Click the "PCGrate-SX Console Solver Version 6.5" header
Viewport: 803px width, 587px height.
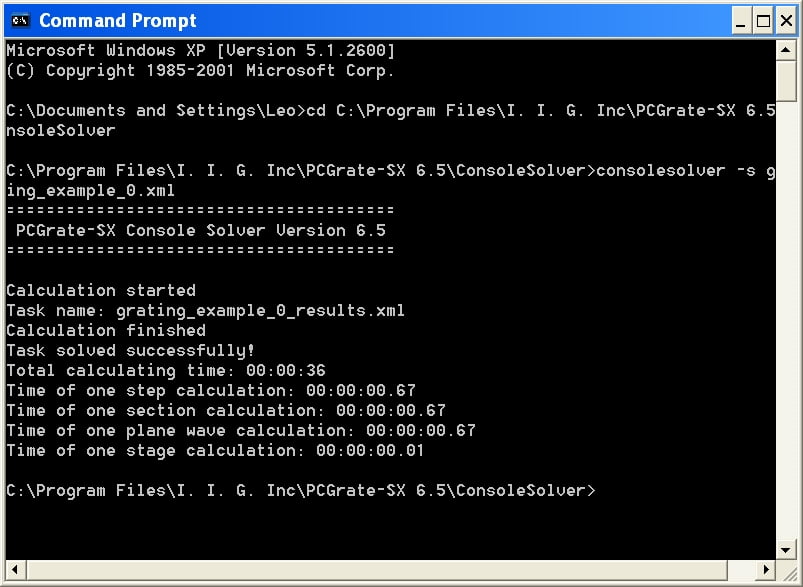tap(200, 231)
